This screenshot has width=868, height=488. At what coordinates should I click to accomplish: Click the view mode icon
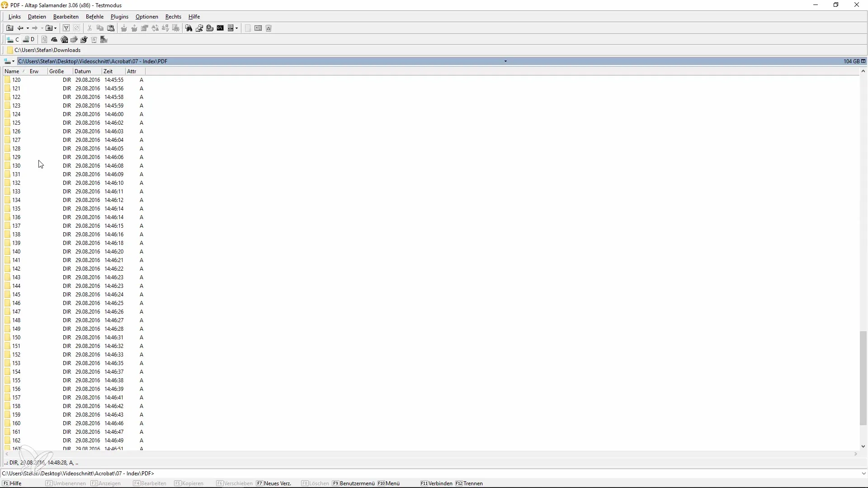tap(231, 28)
